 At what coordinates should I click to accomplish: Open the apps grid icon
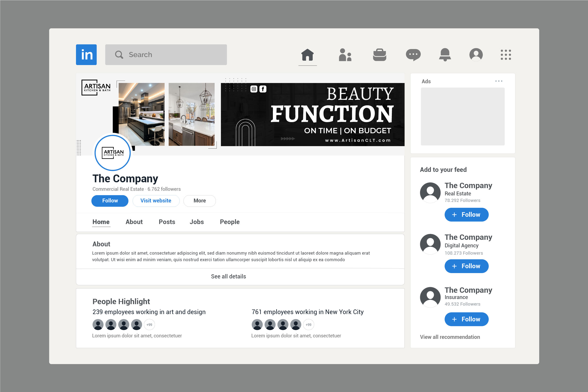point(506,55)
